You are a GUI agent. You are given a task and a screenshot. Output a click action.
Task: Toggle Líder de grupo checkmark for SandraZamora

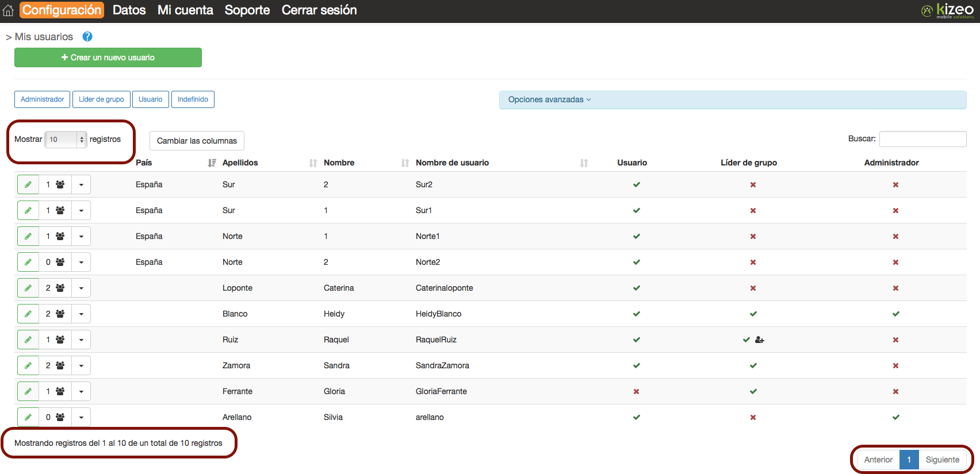[x=753, y=365]
